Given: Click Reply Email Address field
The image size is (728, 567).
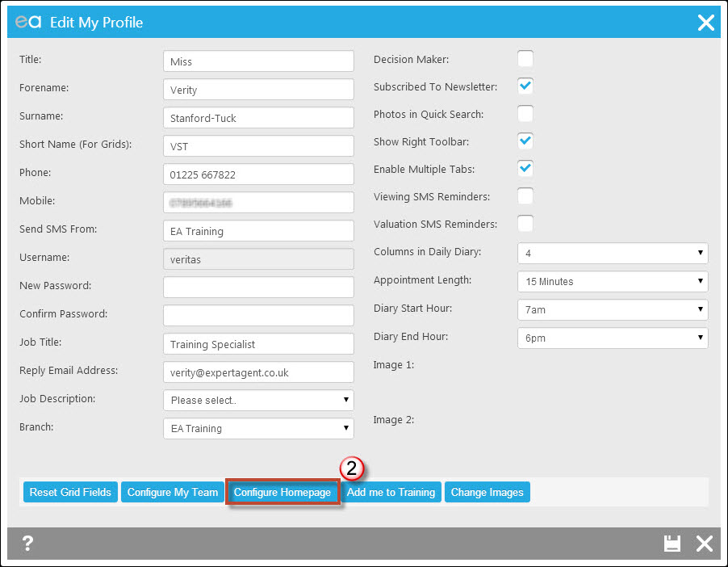Looking at the screenshot, I should coord(258,372).
